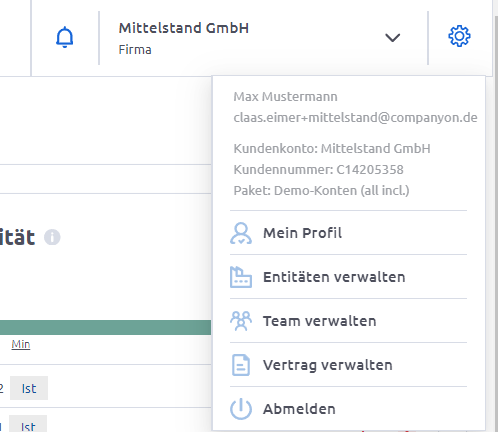Click the email address claas.eimer+mittelstand
498x432 pixels.
[x=355, y=118]
